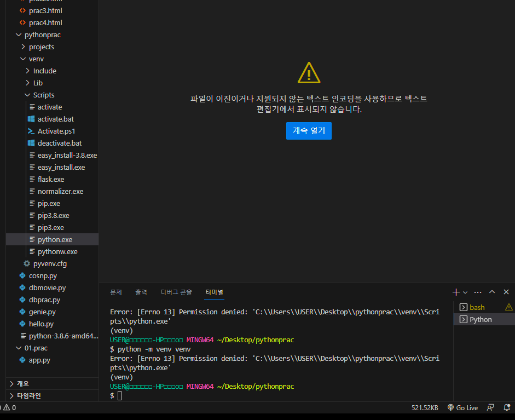The height and width of the screenshot is (420, 515).
Task: Select the python.exe file row
Action: click(x=52, y=240)
